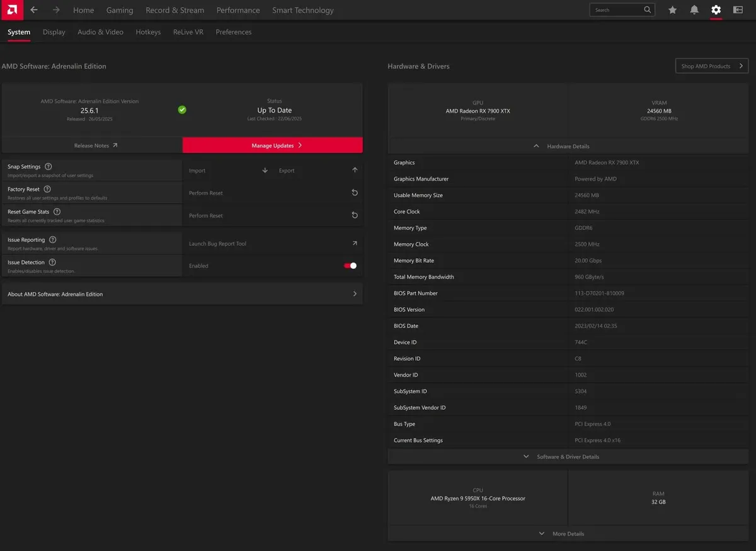Screen dimensions: 756x551
Task: Switch to the ReLive VR tab
Action: (188, 32)
